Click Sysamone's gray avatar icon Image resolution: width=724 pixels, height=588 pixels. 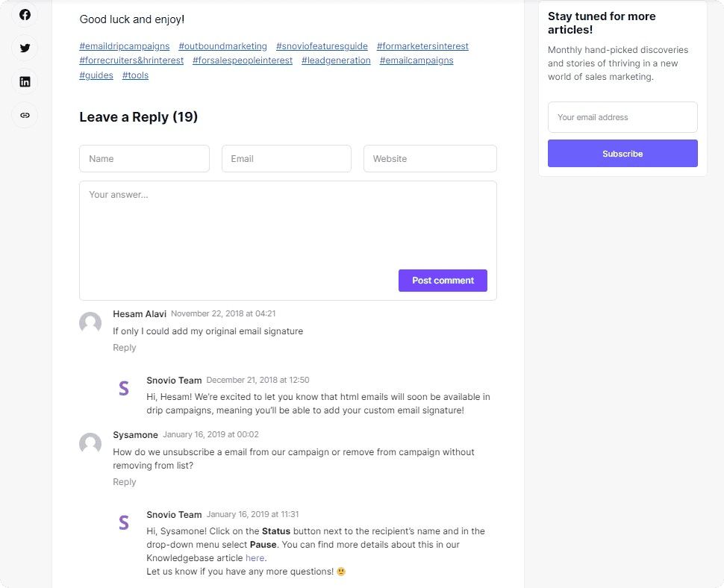(x=90, y=443)
